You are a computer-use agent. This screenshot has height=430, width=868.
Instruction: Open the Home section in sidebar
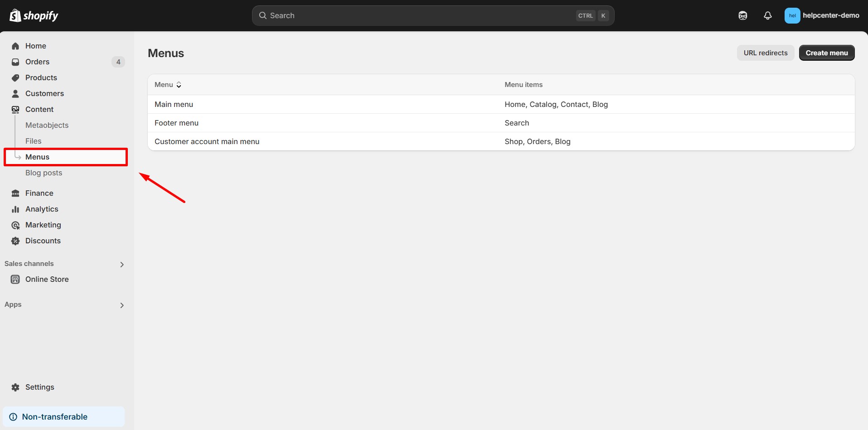pos(36,46)
